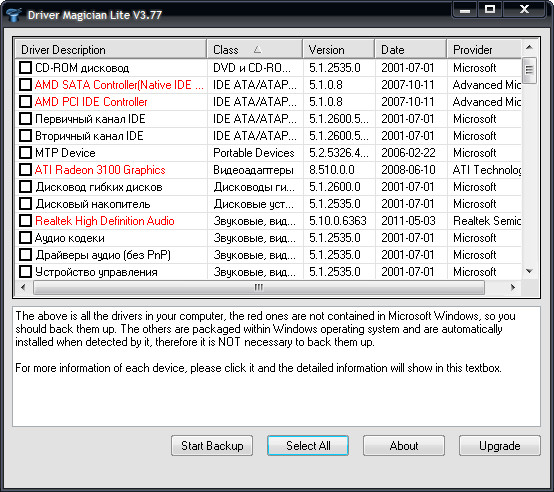Sort drivers by Version column header
Viewport: 554px width, 492px height.
tap(338, 50)
